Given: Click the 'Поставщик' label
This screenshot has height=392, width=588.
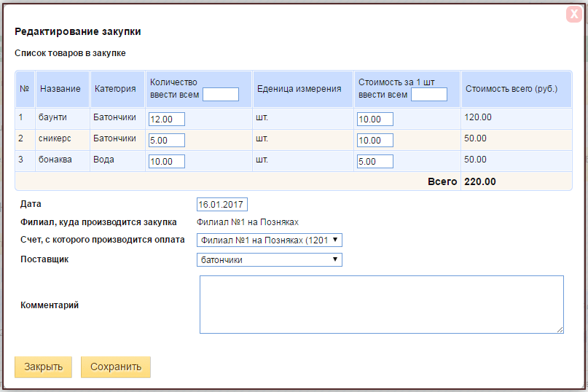Looking at the screenshot, I should (x=44, y=259).
